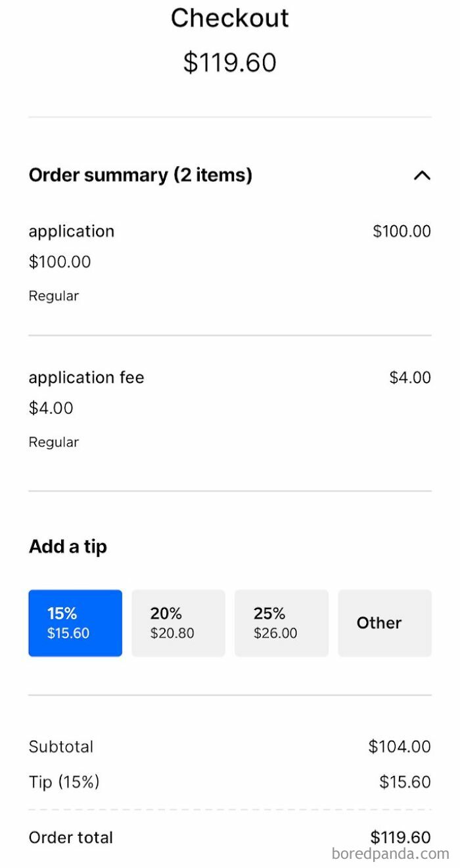Viewport: 460px width, 868px height.
Task: Select the 25% tip option
Action: tap(281, 622)
